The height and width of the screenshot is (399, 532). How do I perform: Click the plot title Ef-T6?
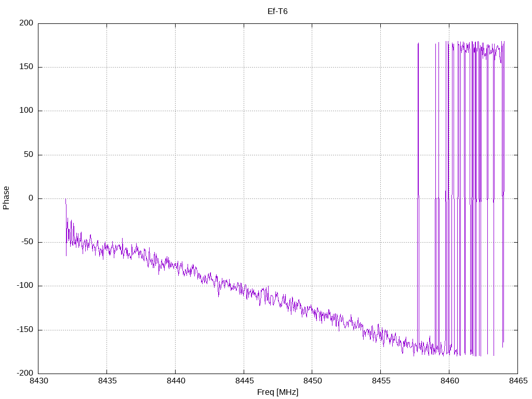click(277, 11)
